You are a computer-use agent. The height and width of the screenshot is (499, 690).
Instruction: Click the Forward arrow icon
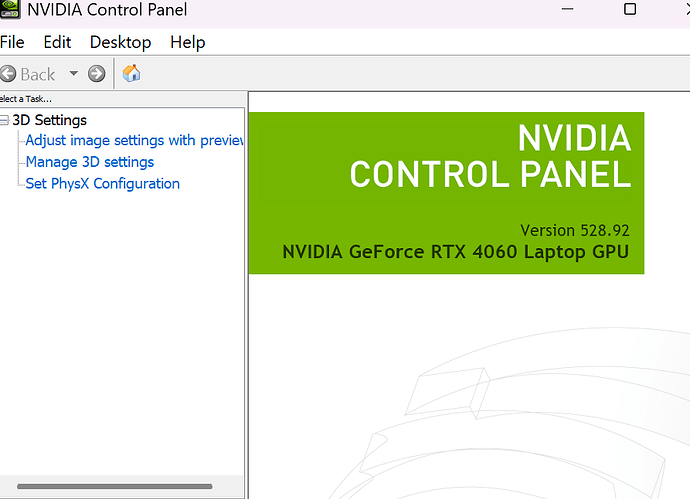[96, 73]
